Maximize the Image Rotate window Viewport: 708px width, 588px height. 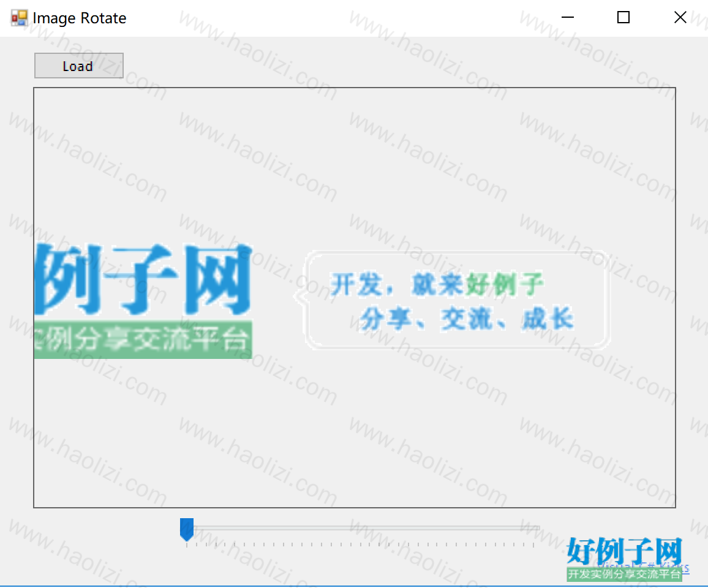click(623, 18)
